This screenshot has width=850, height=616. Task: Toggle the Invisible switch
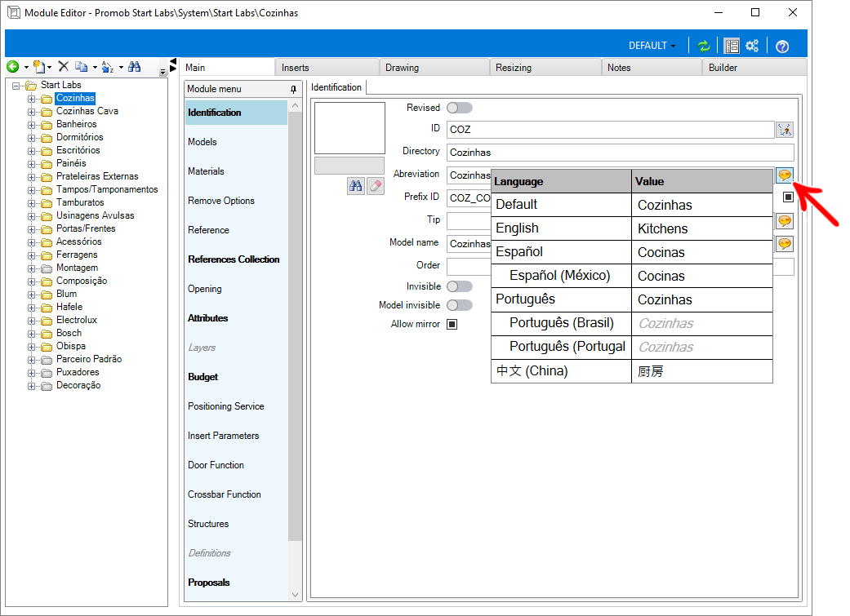click(x=459, y=286)
